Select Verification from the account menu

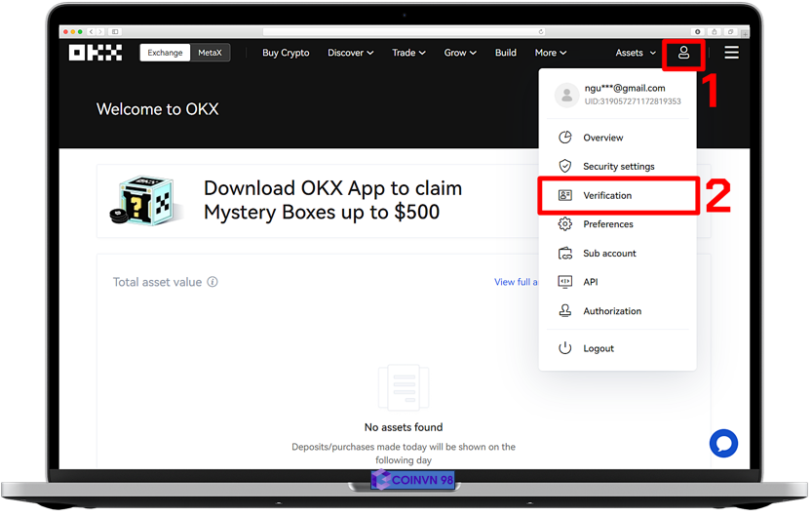click(607, 196)
